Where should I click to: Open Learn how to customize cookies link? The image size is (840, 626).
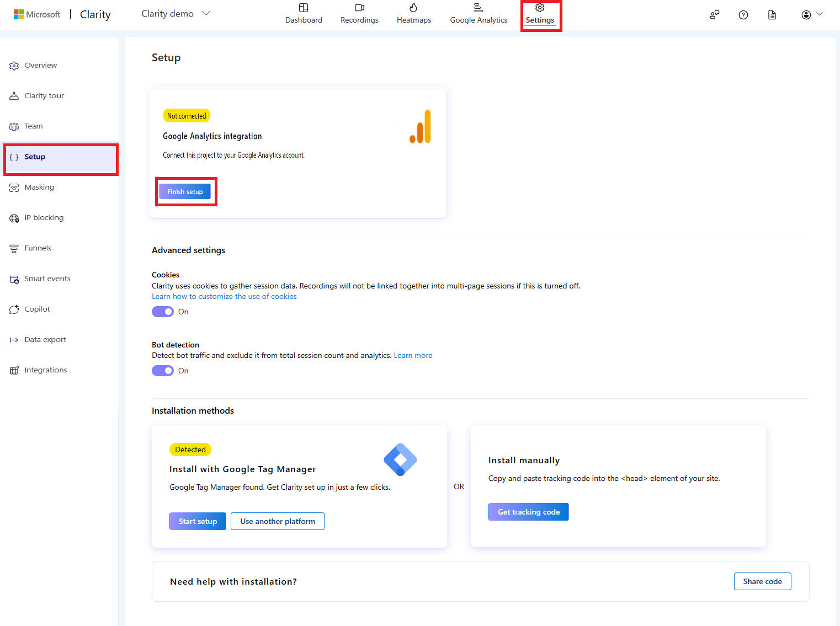pyautogui.click(x=224, y=297)
